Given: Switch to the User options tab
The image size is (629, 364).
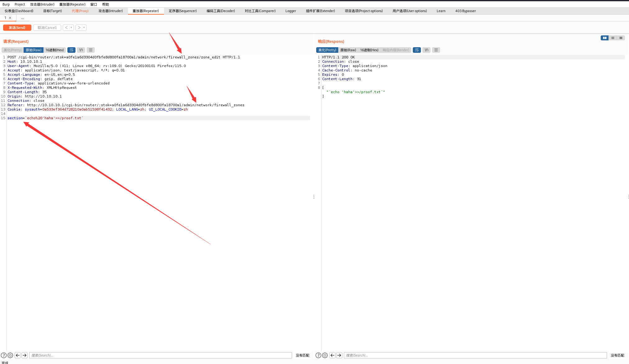Looking at the screenshot, I should point(410,11).
